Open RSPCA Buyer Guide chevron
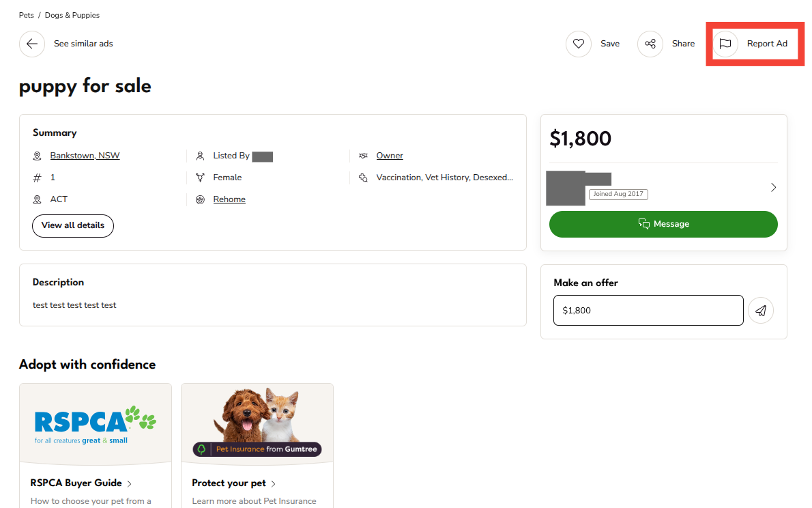This screenshot has height=508, width=812. click(x=130, y=483)
